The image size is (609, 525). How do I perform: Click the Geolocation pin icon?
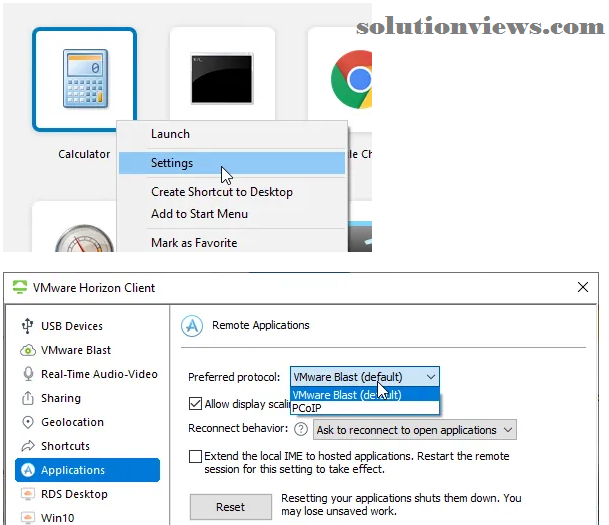28,422
